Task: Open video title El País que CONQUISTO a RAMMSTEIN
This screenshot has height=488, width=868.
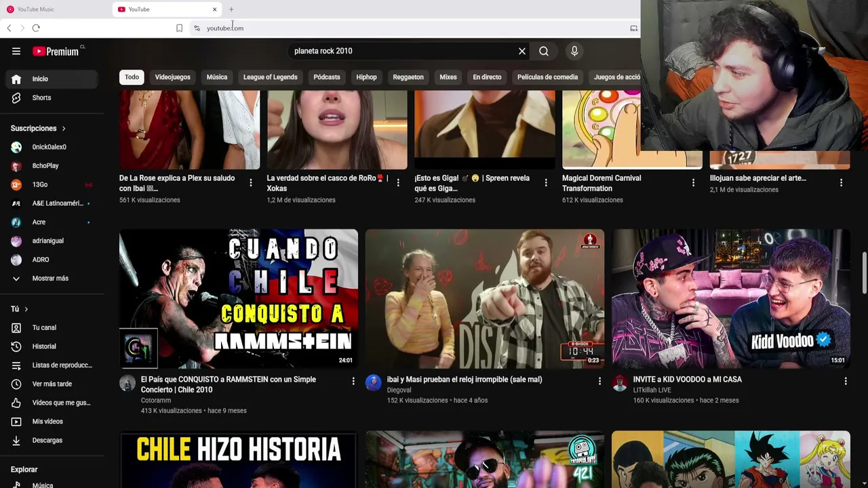Action: (229, 384)
